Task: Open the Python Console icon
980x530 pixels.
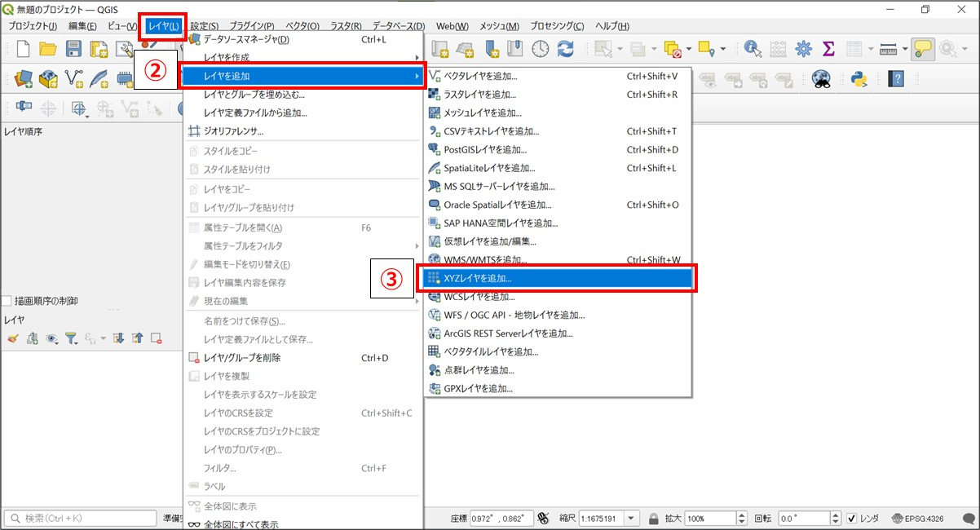Action: tap(858, 79)
